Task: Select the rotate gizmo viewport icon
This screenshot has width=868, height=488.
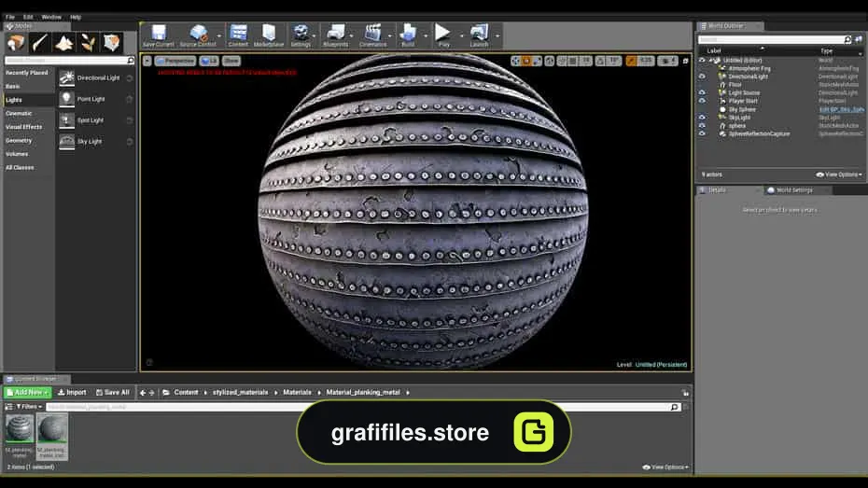Action: point(526,61)
